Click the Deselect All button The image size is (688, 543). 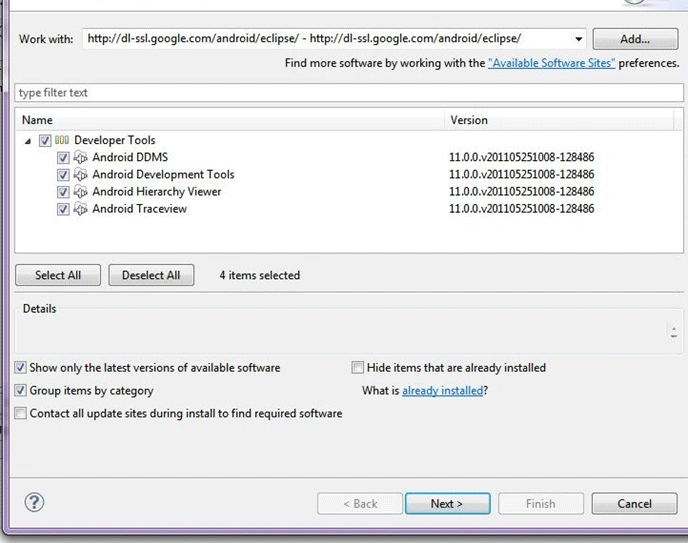pyautogui.click(x=151, y=275)
